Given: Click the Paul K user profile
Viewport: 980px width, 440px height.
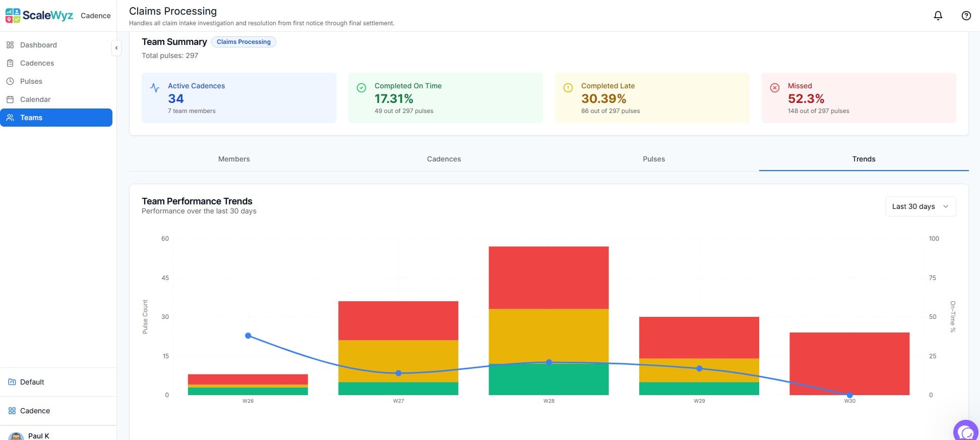Looking at the screenshot, I should [38, 435].
